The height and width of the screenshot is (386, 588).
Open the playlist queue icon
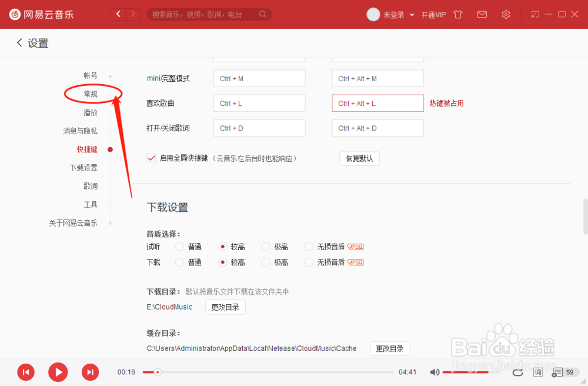point(557,372)
